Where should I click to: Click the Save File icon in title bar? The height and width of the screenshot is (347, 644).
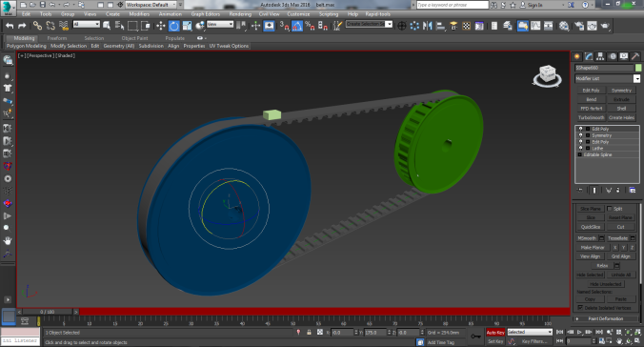coord(42,5)
